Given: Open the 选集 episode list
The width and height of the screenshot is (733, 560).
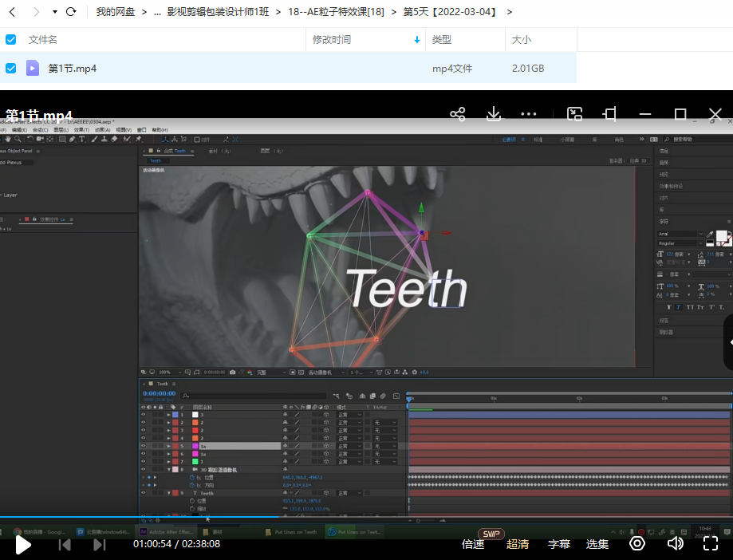Looking at the screenshot, I should coord(597,544).
